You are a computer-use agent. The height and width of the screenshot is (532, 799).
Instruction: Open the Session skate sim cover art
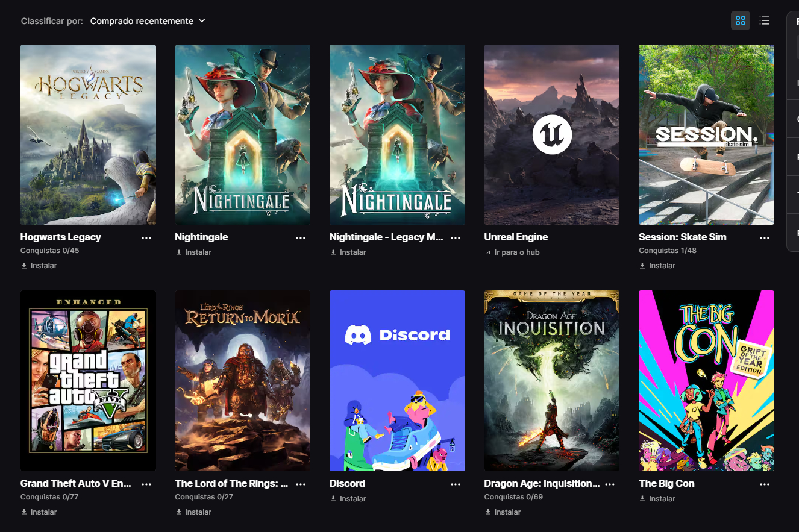tap(706, 134)
